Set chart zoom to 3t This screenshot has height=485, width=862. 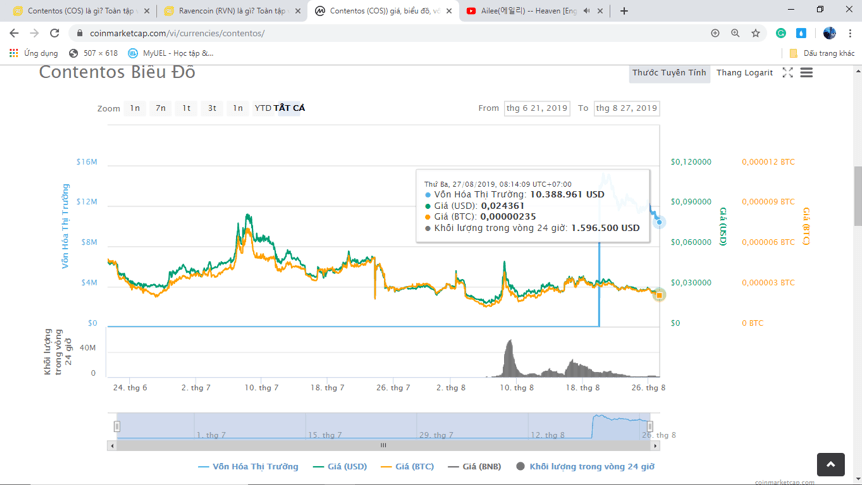212,108
